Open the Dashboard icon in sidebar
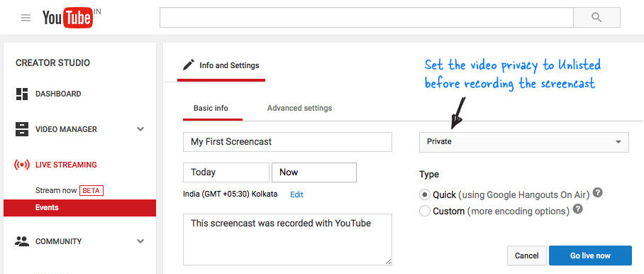This screenshot has width=644, height=274. pyautogui.click(x=22, y=94)
